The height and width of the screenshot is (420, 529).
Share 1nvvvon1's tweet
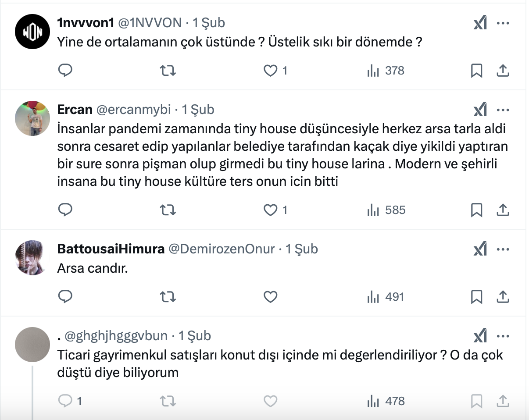503,71
